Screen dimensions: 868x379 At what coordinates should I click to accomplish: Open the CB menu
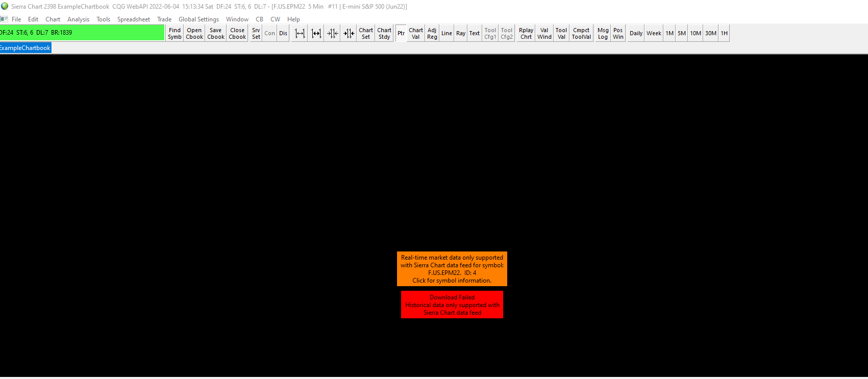coord(259,19)
